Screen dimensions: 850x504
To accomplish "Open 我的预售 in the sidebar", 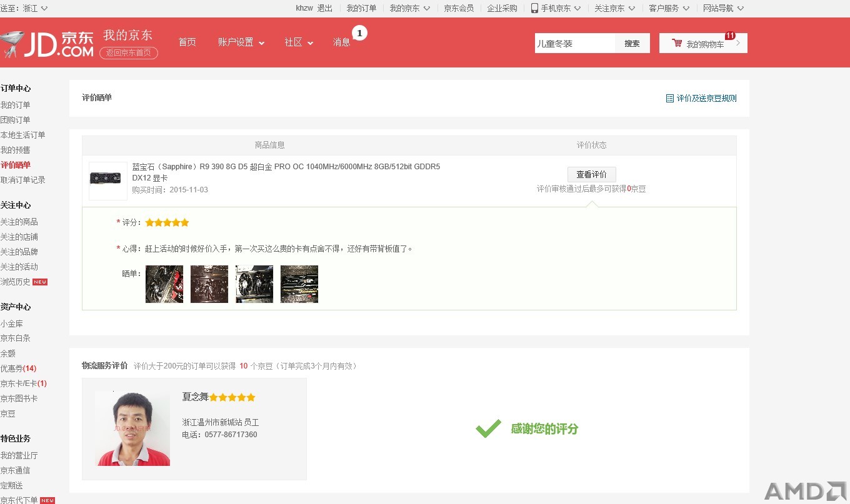I will pyautogui.click(x=15, y=150).
